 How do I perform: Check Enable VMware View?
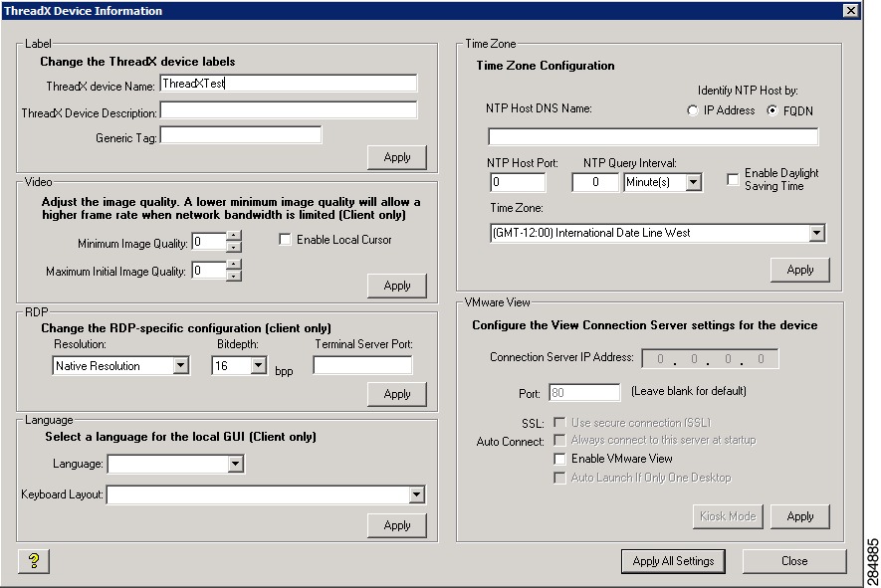point(559,459)
